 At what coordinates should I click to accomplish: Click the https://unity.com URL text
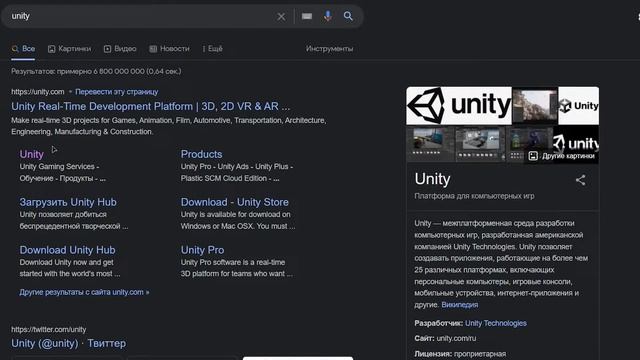(x=38, y=92)
